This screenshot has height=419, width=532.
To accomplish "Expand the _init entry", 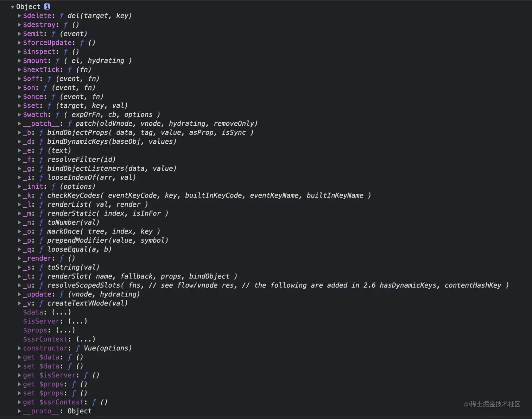I will click(19, 186).
